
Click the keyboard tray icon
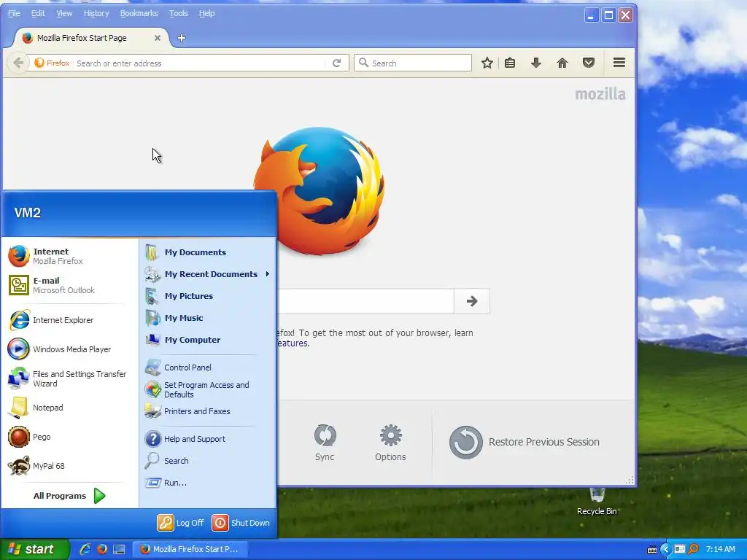tap(652, 550)
